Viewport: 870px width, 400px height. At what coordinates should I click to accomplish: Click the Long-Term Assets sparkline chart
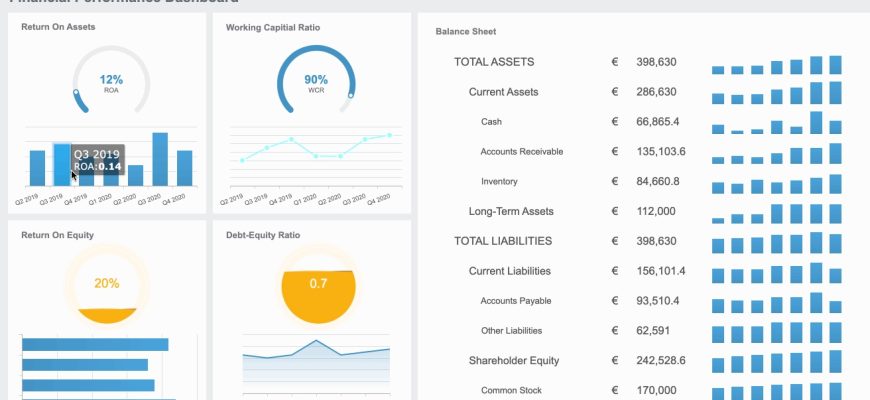pyautogui.click(x=776, y=213)
